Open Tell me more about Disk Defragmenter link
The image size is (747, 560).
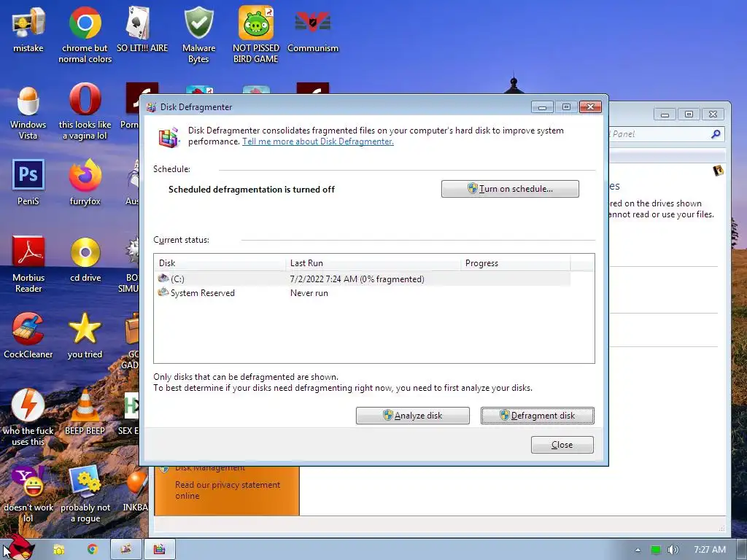[x=318, y=141]
